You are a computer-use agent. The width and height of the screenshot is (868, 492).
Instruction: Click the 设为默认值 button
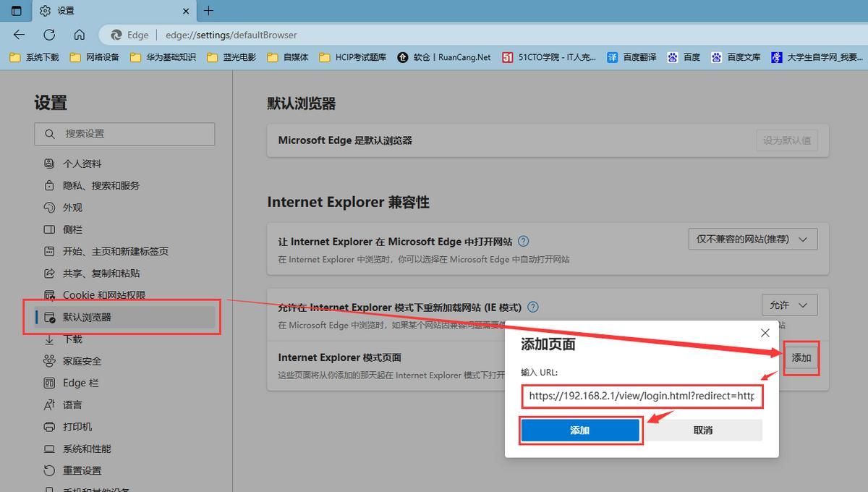787,140
